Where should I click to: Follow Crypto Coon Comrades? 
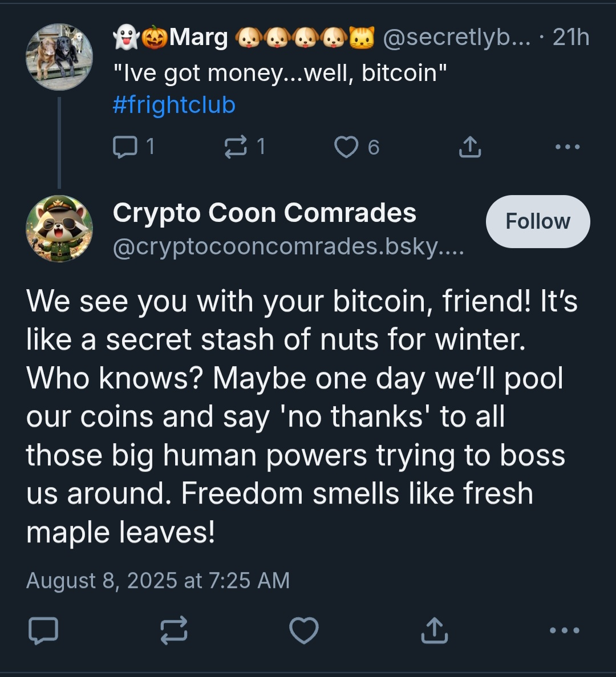coord(538,221)
